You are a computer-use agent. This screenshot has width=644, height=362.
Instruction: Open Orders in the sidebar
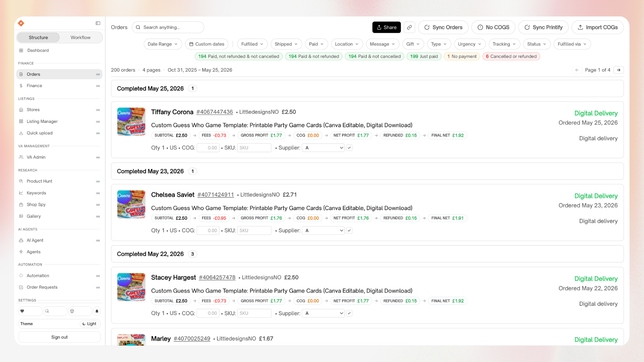(59, 74)
